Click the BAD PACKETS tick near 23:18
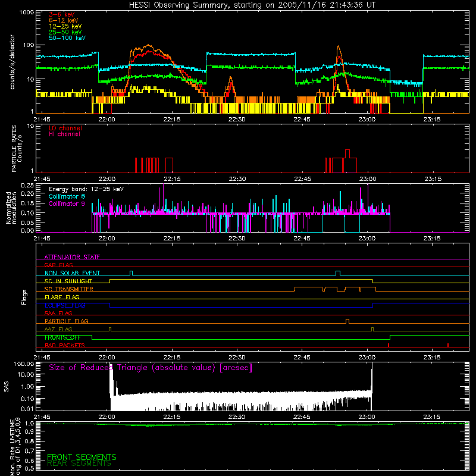This screenshot has width=476, height=476. [448, 345]
